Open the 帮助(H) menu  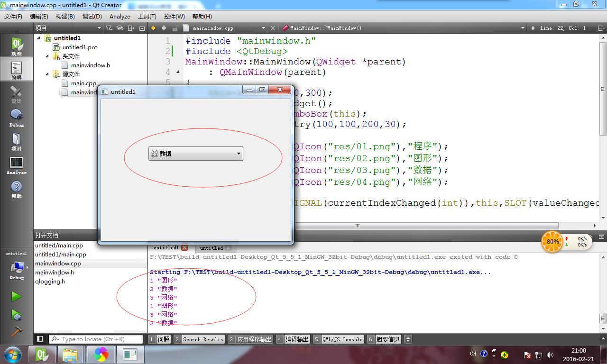point(202,16)
